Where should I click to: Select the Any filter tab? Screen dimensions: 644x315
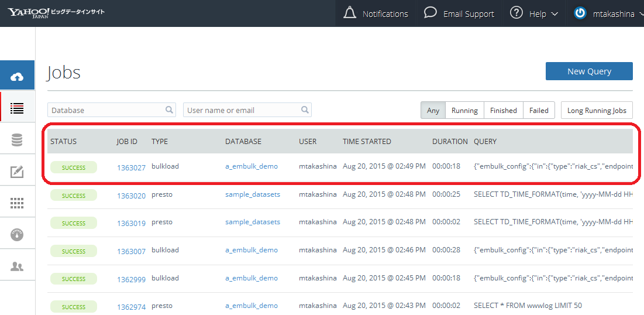tap(433, 110)
